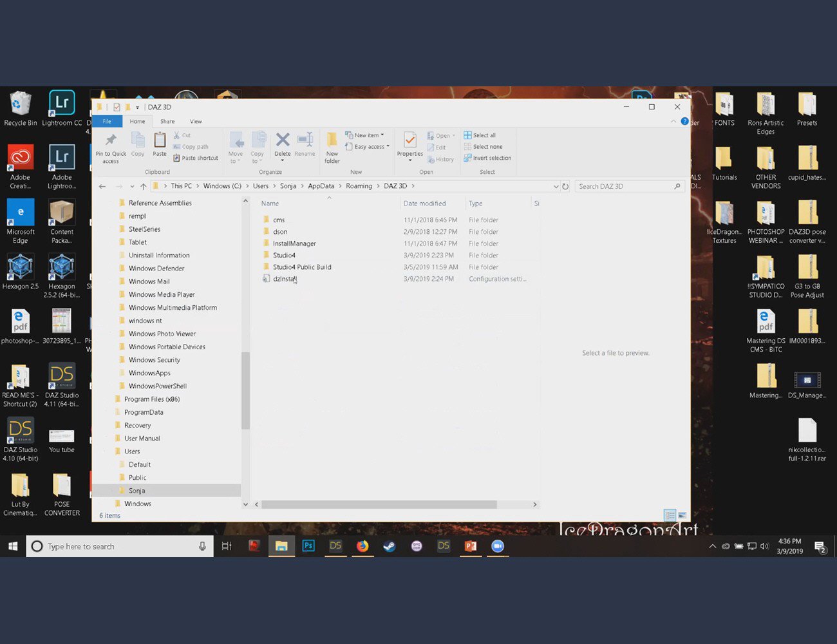Open the notification center in the taskbar
This screenshot has width=837, height=644.
(x=820, y=547)
